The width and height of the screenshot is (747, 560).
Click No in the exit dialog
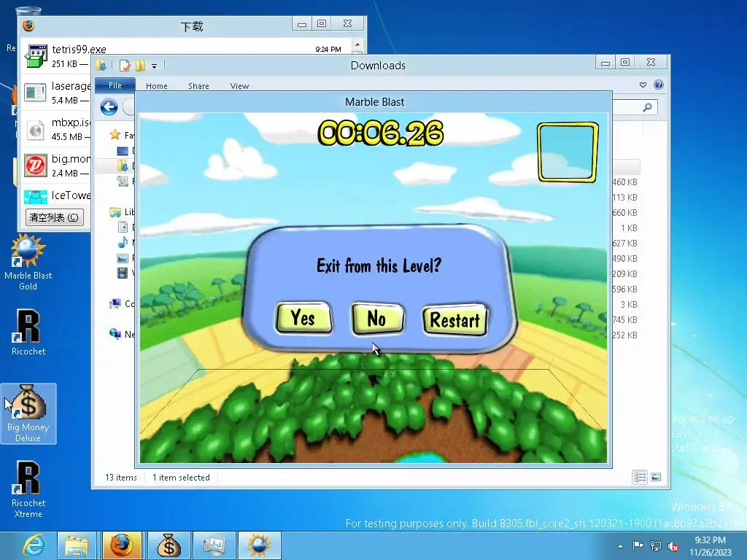377,318
